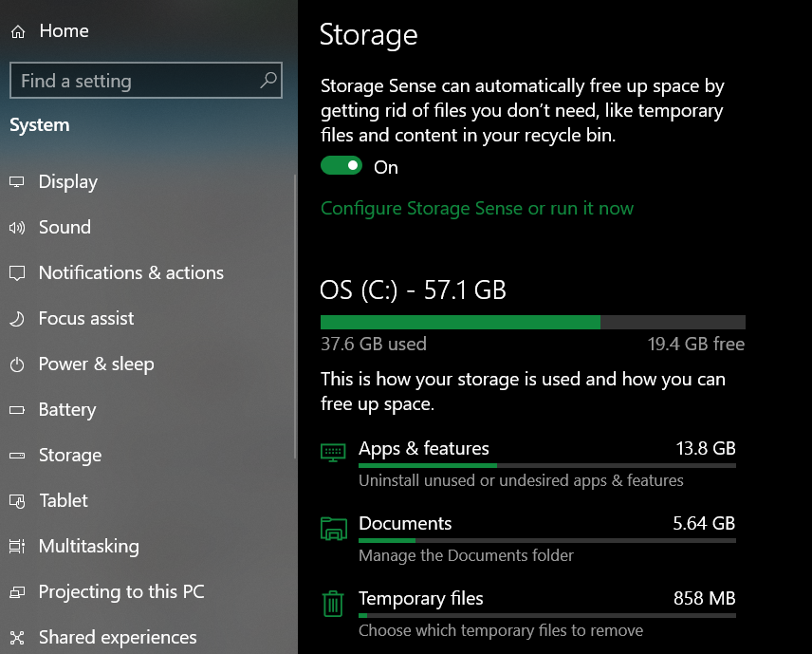Open Shared experiences settings
This screenshot has width=812, height=654.
pyautogui.click(x=118, y=638)
